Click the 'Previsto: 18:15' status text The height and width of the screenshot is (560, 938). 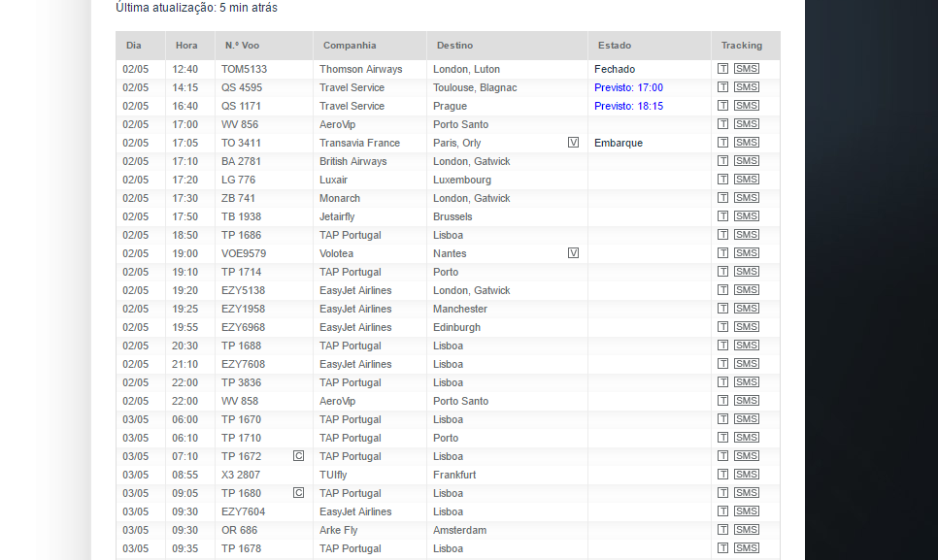[628, 107]
